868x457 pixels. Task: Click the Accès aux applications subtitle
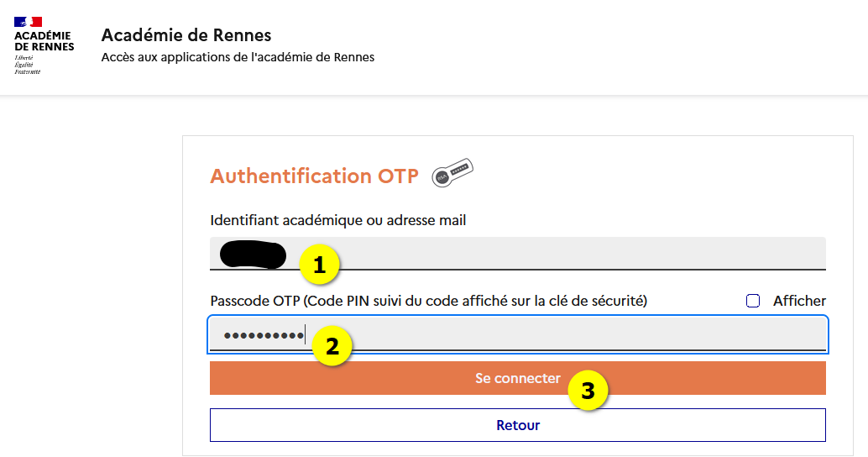pyautogui.click(x=238, y=58)
